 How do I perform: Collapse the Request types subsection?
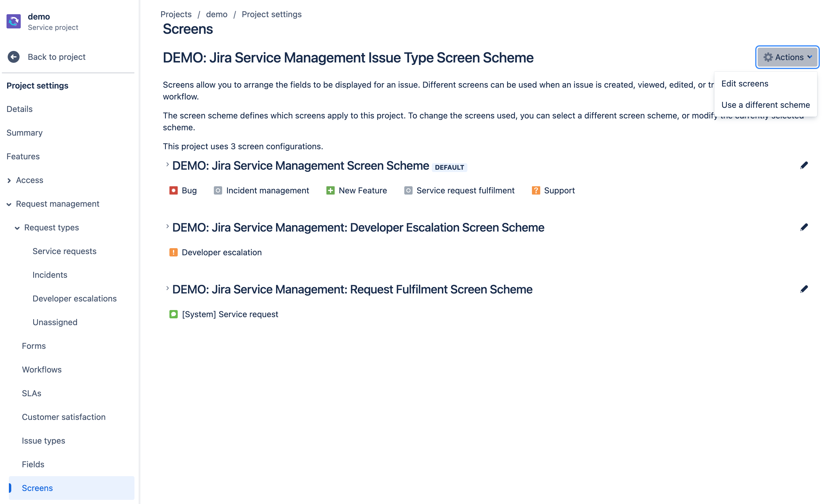coord(17,228)
